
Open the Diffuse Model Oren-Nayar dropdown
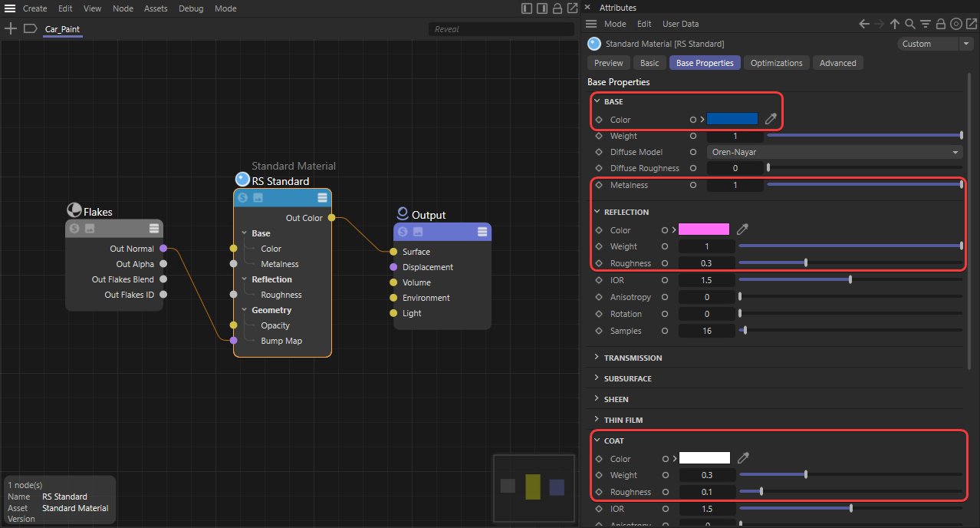[x=834, y=152]
